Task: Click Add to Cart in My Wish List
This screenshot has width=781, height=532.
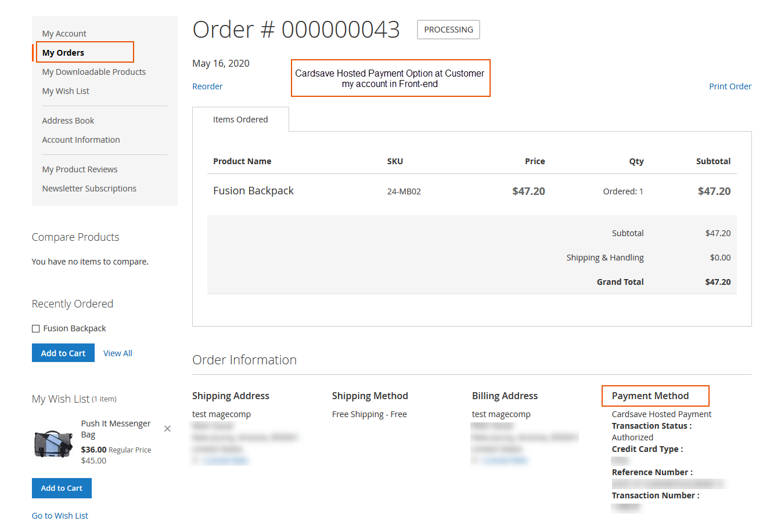Action: tap(62, 488)
